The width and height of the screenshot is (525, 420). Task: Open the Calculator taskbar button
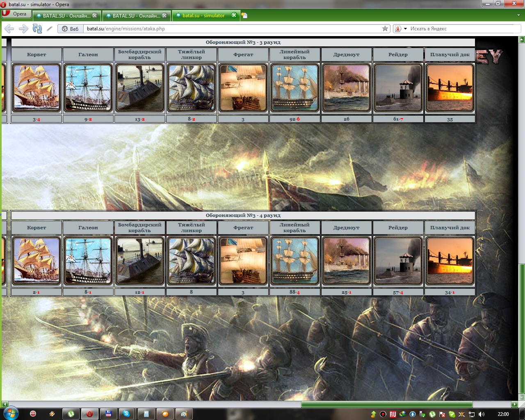click(x=146, y=414)
